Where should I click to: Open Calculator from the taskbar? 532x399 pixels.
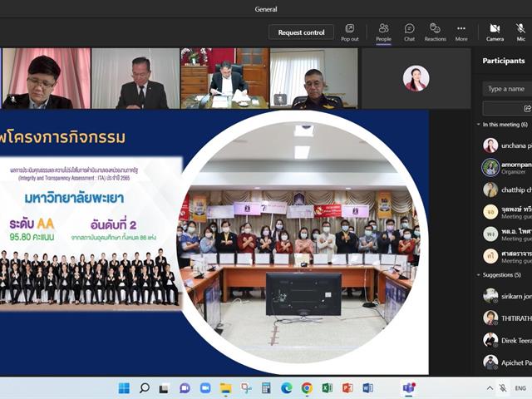266,388
